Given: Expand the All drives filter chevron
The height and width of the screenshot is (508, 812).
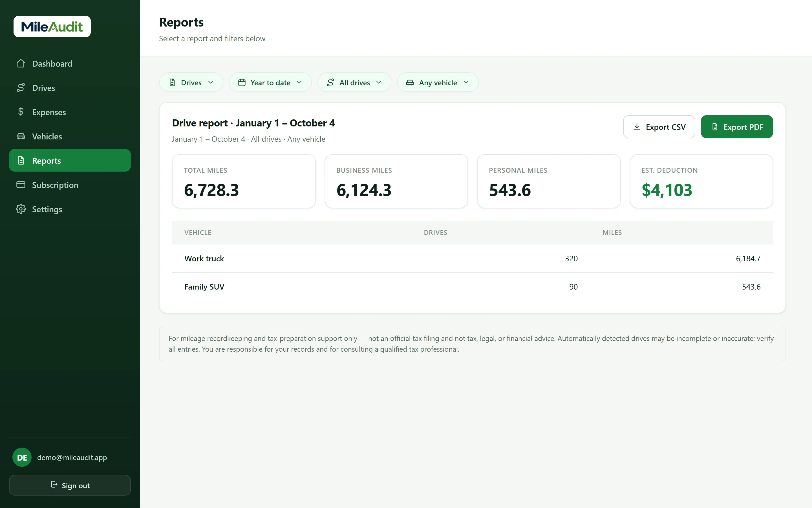Looking at the screenshot, I should [379, 82].
